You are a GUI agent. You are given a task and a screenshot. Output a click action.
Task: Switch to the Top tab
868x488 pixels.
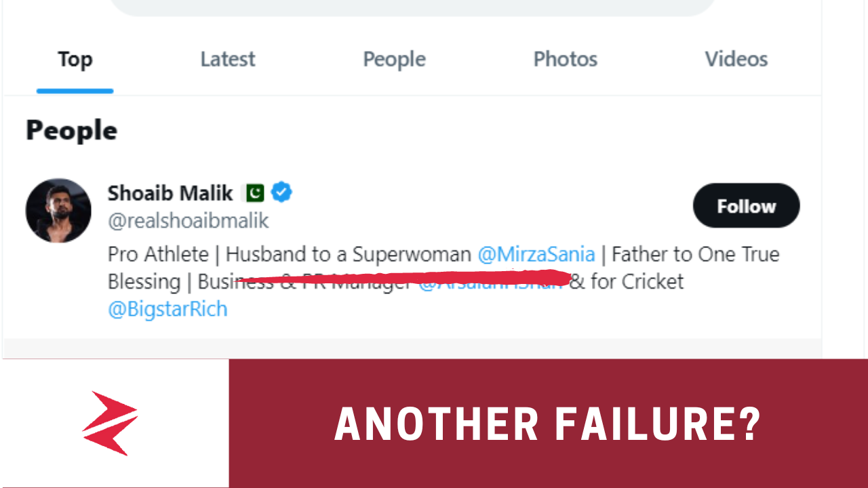75,60
